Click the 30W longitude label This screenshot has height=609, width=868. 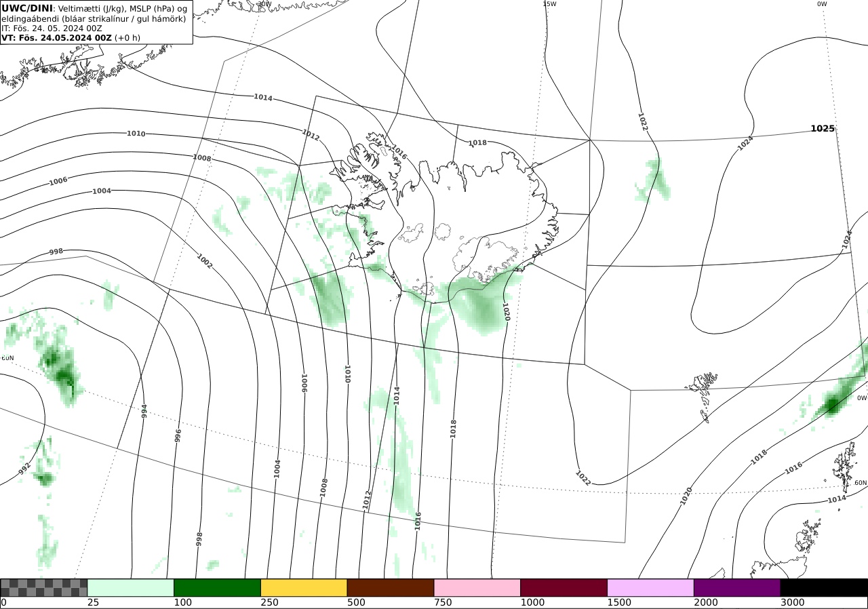[x=264, y=4]
